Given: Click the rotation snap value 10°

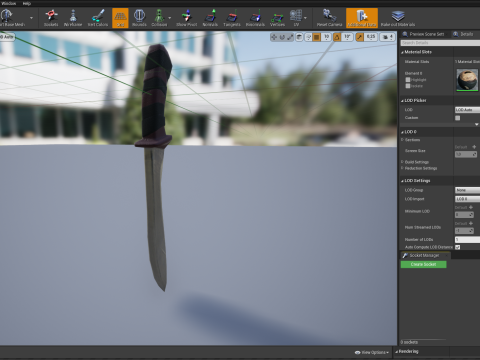Looking at the screenshot, I should point(347,37).
